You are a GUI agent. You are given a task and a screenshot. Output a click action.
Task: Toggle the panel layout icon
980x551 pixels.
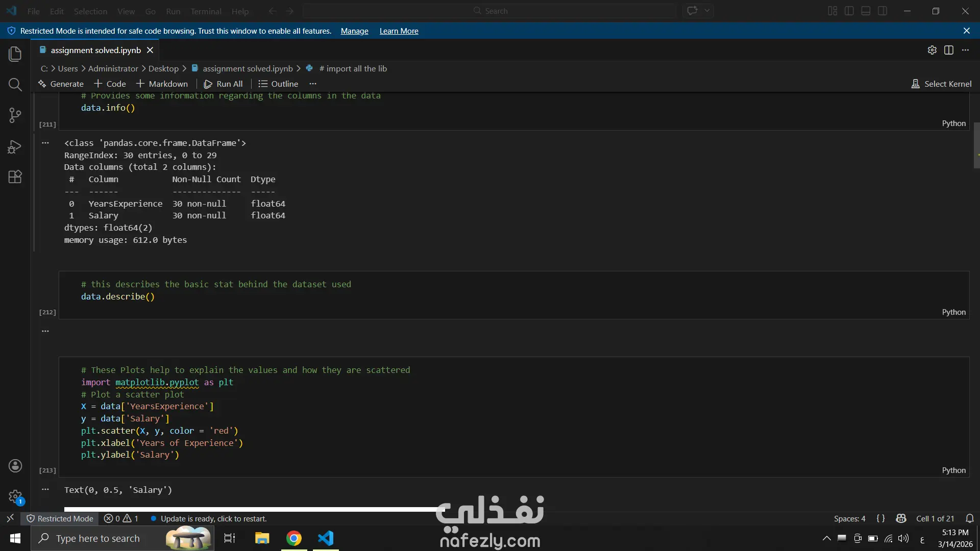(866, 11)
